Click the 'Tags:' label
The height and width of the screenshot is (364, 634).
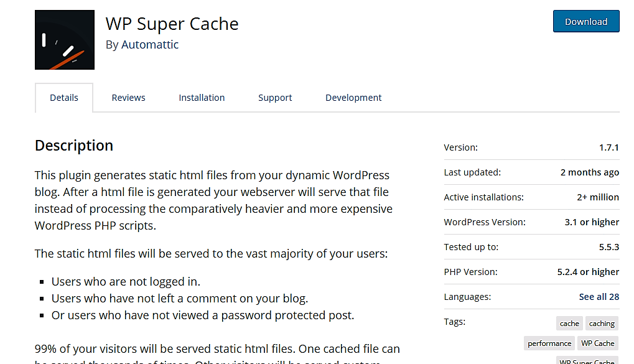pyautogui.click(x=454, y=322)
